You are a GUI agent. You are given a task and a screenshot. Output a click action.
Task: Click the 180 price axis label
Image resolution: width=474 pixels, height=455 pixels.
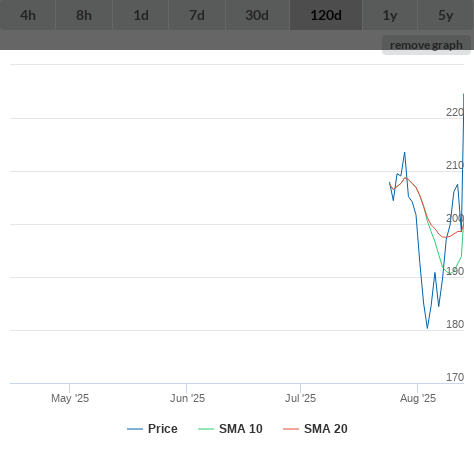point(455,324)
